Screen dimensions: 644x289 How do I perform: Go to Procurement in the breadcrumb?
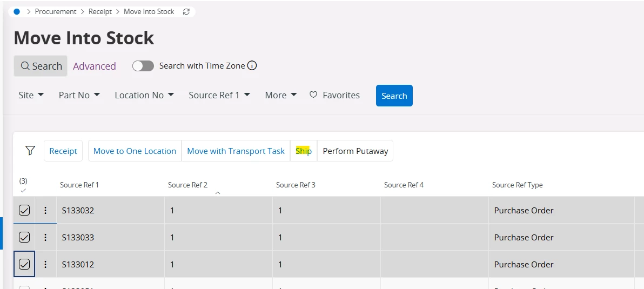coord(56,11)
